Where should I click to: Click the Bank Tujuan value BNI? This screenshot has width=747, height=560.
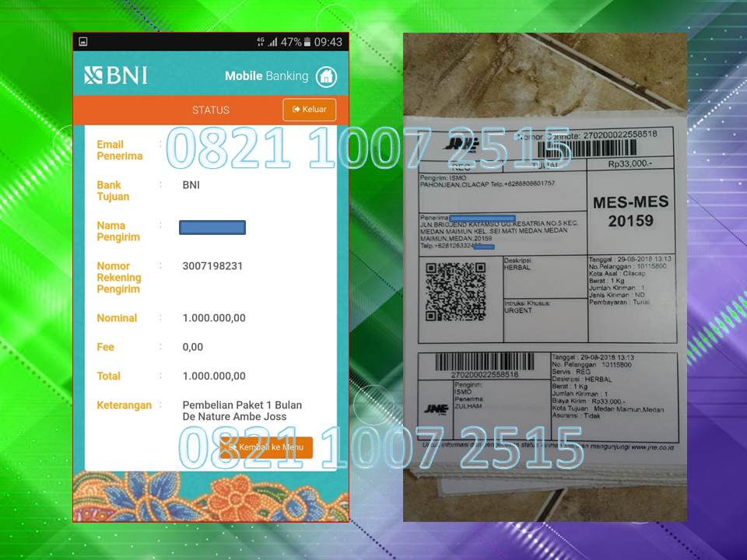(x=191, y=185)
